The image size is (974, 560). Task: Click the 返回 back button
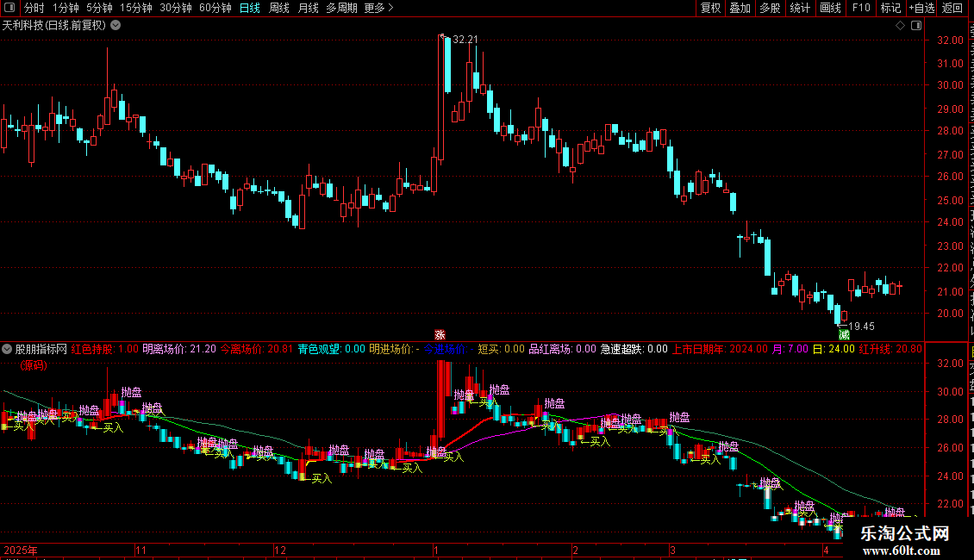point(952,8)
